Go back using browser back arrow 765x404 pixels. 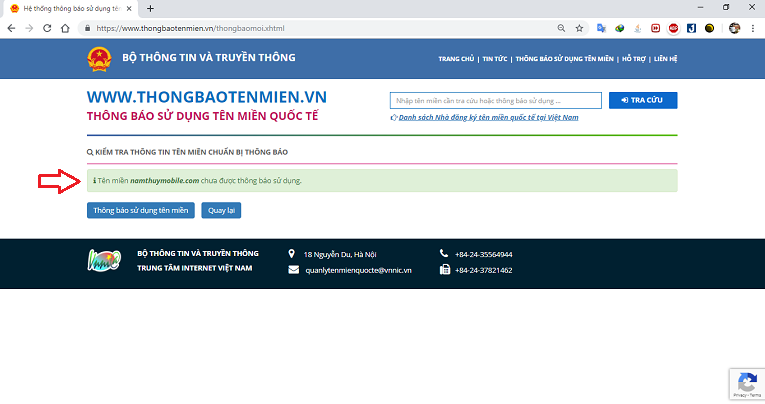tap(11, 28)
